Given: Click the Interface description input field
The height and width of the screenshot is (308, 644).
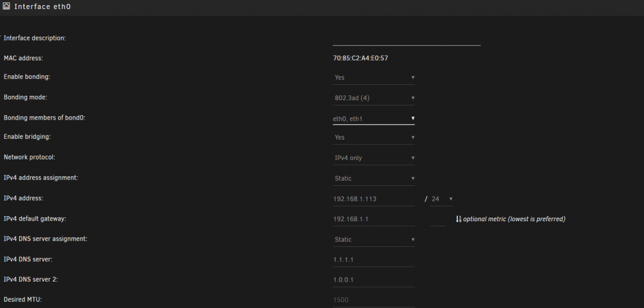Looking at the screenshot, I should coord(406,39).
